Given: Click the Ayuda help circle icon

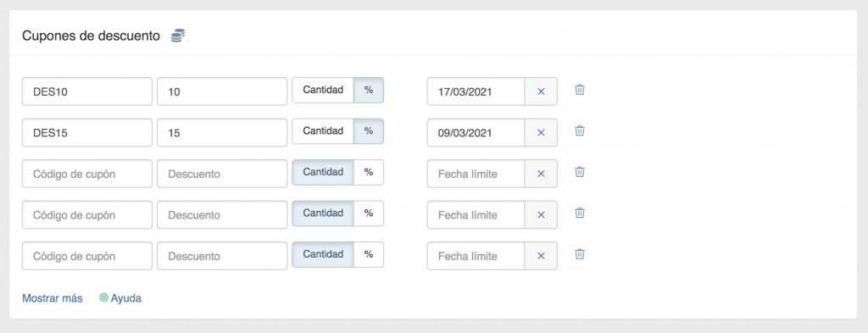Looking at the screenshot, I should 103,297.
